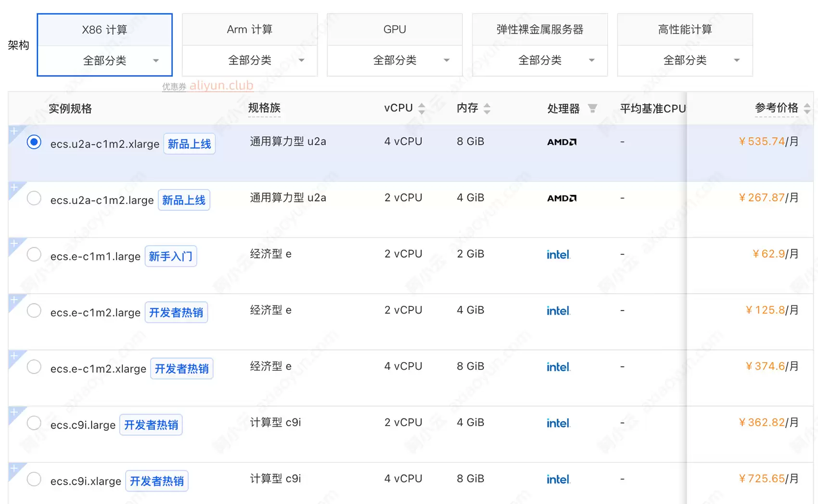
Task: Sort the table by the vCPU column
Action: [422, 109]
